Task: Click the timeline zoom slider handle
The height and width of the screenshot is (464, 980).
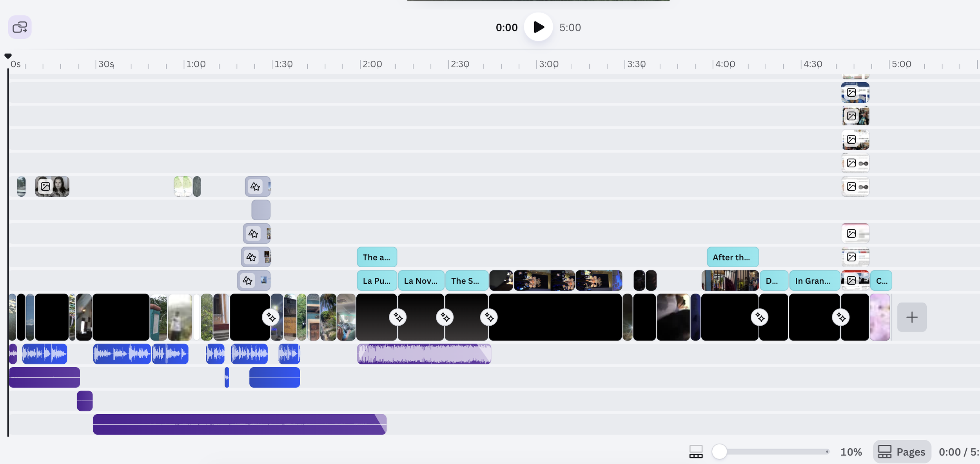Action: pyautogui.click(x=719, y=451)
